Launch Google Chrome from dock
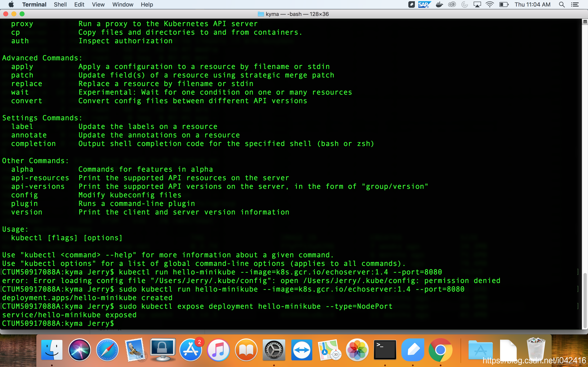Image resolution: width=588 pixels, height=367 pixels. [x=440, y=350]
